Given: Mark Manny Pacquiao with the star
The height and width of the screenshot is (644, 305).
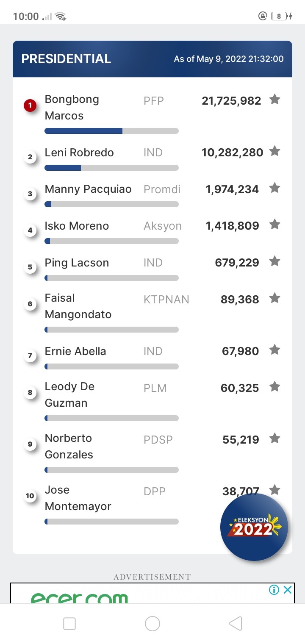Looking at the screenshot, I should tap(275, 188).
